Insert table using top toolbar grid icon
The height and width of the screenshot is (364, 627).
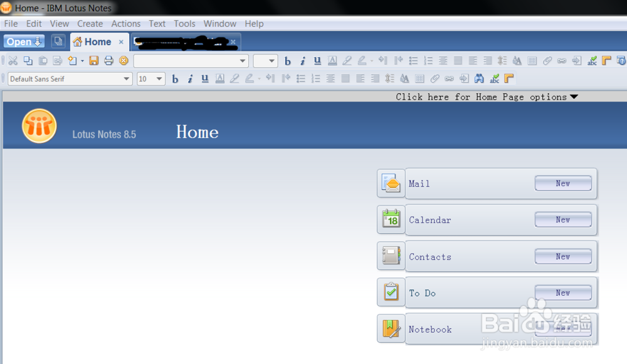pos(532,61)
